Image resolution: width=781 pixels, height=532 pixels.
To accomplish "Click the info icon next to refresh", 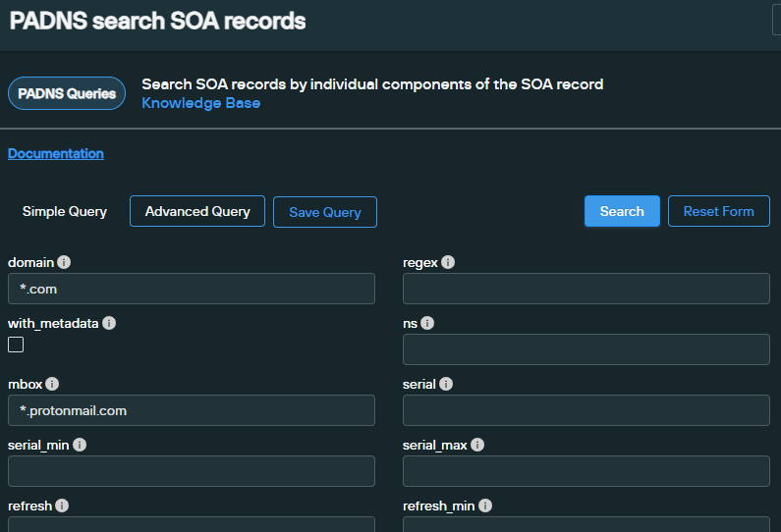I will coord(62,505).
